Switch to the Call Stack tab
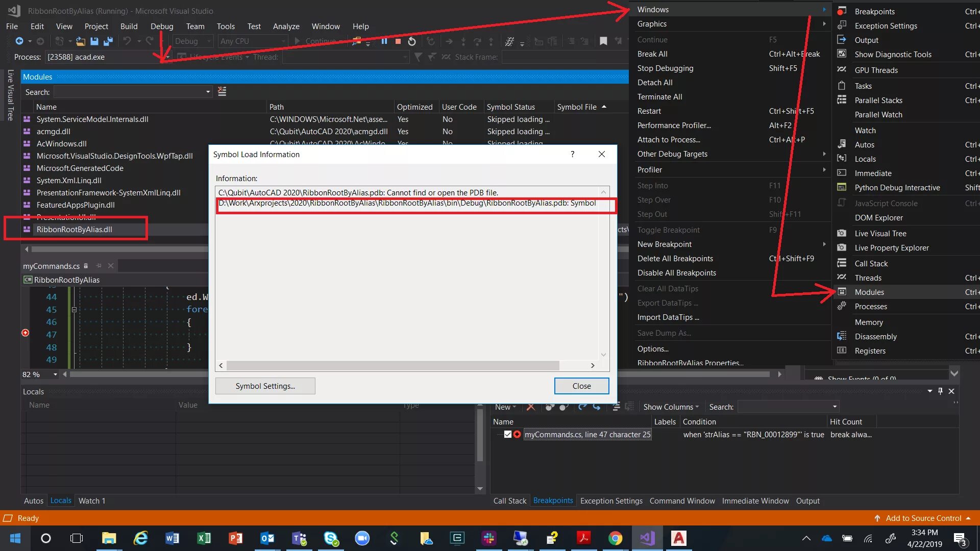Viewport: 980px width, 551px height. (509, 501)
